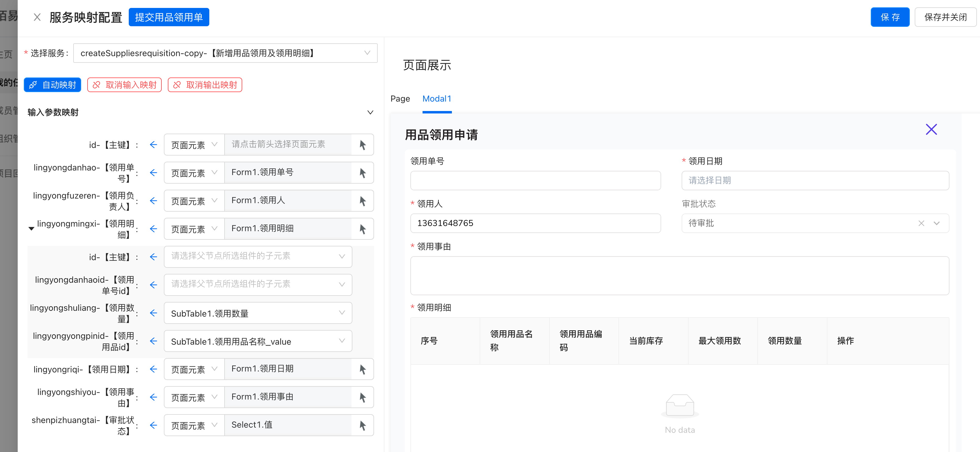Open the SubTable1.领用数量 dropdown
The height and width of the screenshot is (452, 980).
pyautogui.click(x=258, y=313)
